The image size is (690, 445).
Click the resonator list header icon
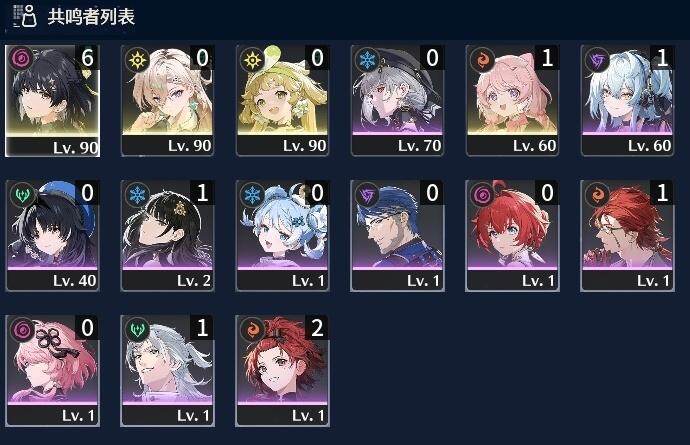(x=24, y=16)
